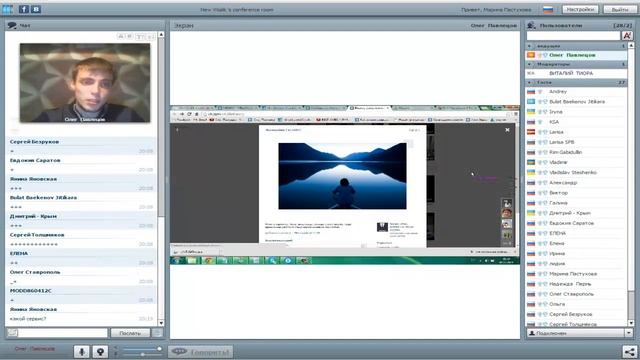Open the VKontakte share icon

(x=36, y=9)
